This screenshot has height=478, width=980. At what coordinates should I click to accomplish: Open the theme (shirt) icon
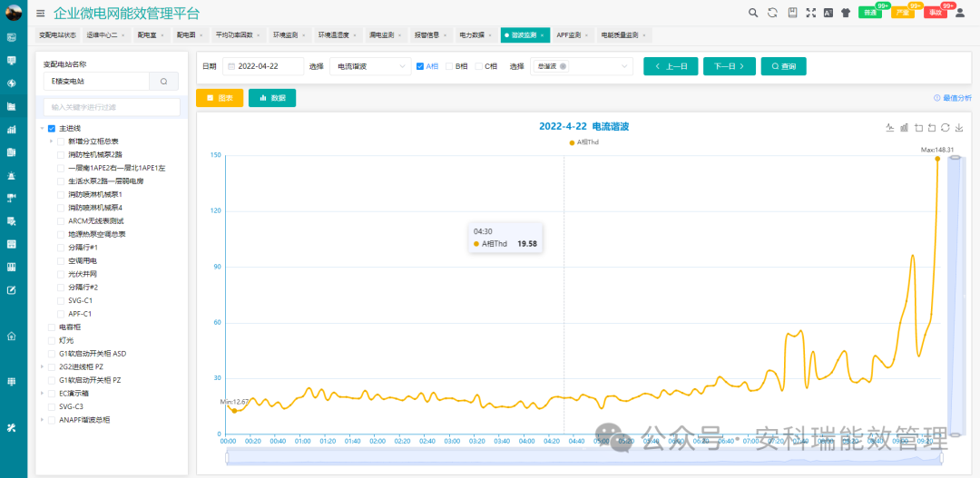(x=846, y=13)
